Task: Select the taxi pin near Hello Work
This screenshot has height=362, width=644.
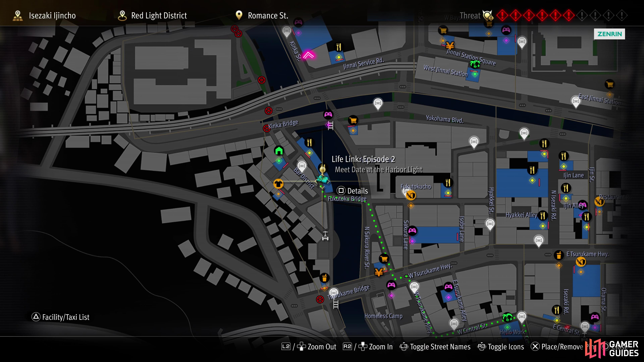Action: coord(522,317)
